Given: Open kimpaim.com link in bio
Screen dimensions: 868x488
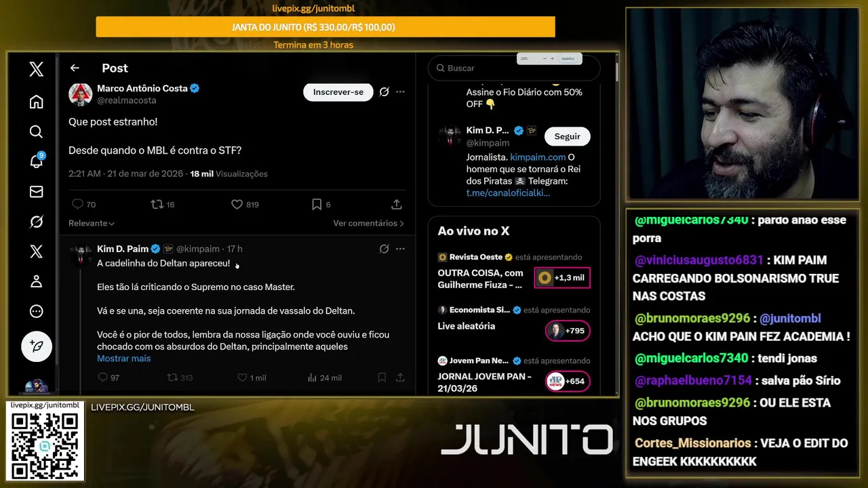Looking at the screenshot, I should 538,157.
